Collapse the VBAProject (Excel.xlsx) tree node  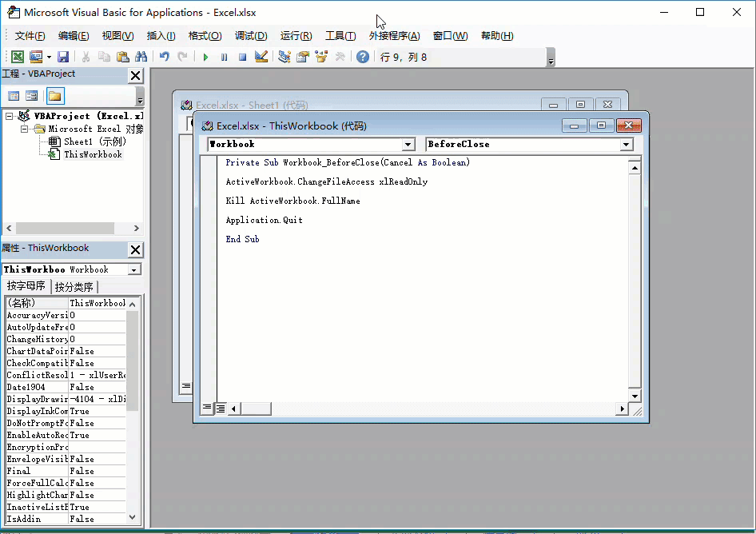9,116
